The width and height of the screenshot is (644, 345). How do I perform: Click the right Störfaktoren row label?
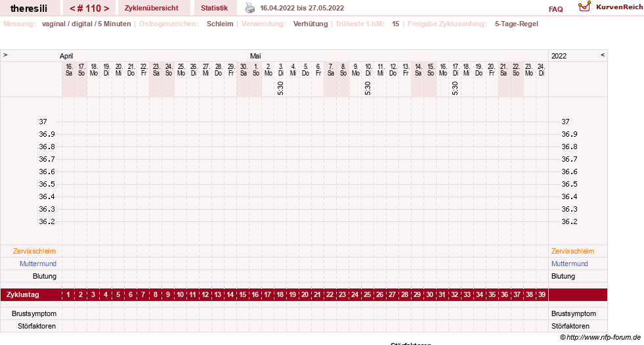point(570,326)
